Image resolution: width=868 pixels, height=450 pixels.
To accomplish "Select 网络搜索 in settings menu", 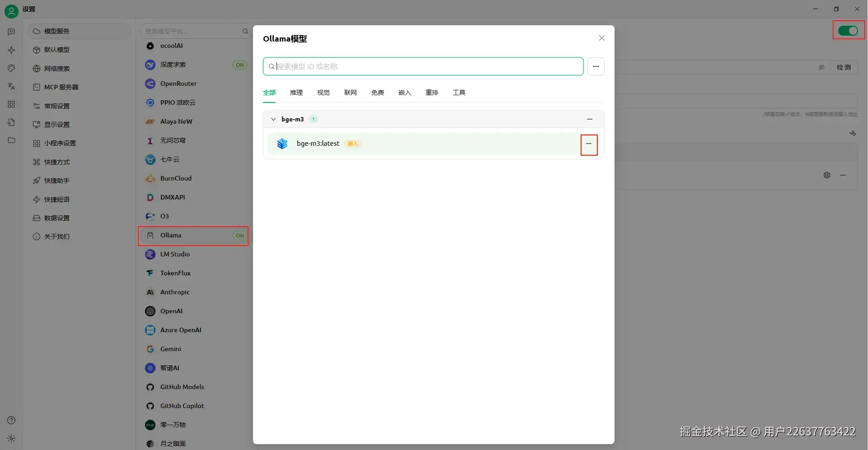I will tap(79, 69).
